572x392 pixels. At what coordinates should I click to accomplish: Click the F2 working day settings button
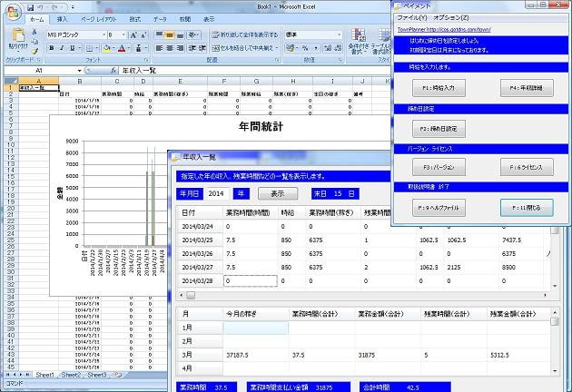click(x=439, y=129)
